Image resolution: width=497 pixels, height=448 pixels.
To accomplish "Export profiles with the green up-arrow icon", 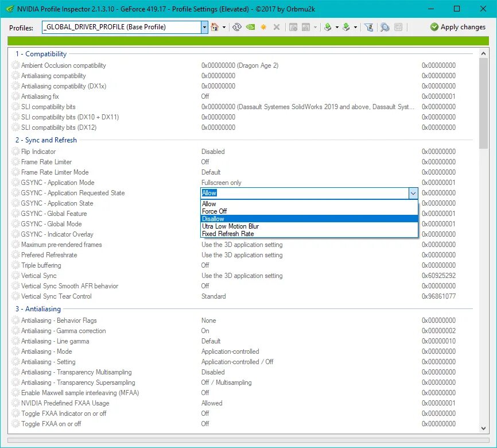I will pyautogui.click(x=328, y=27).
